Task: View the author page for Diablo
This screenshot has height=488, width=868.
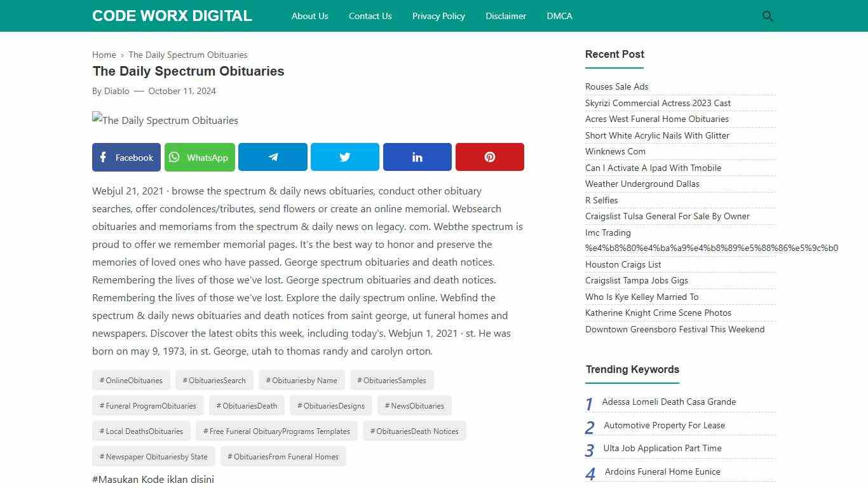Action: (116, 91)
